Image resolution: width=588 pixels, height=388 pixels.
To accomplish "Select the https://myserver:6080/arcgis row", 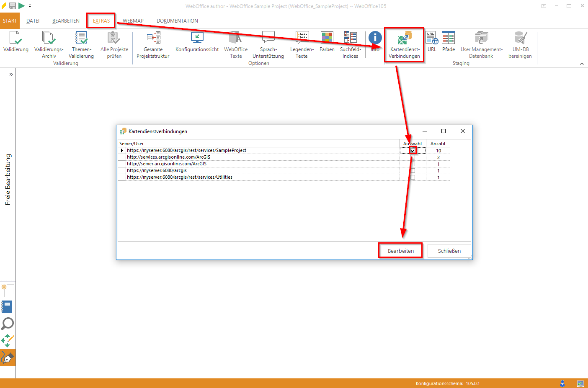I will tap(157, 171).
